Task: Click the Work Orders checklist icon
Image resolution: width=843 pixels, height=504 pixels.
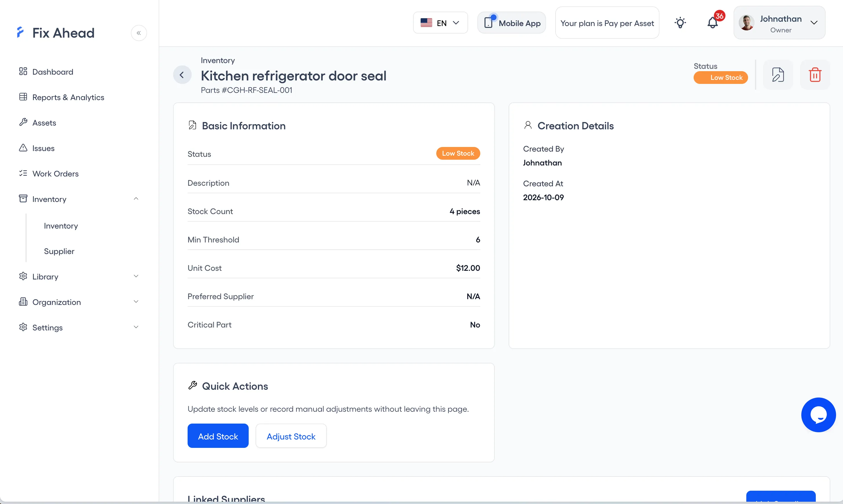Action: pos(23,173)
